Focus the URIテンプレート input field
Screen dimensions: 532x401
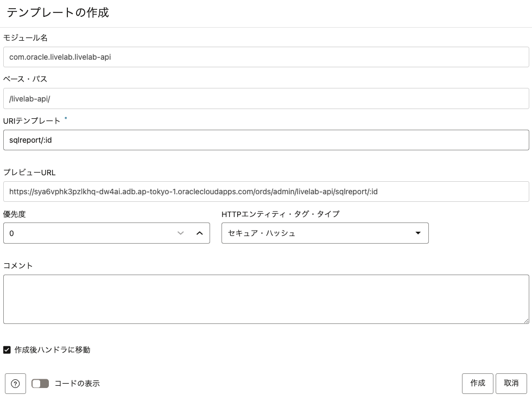(266, 140)
